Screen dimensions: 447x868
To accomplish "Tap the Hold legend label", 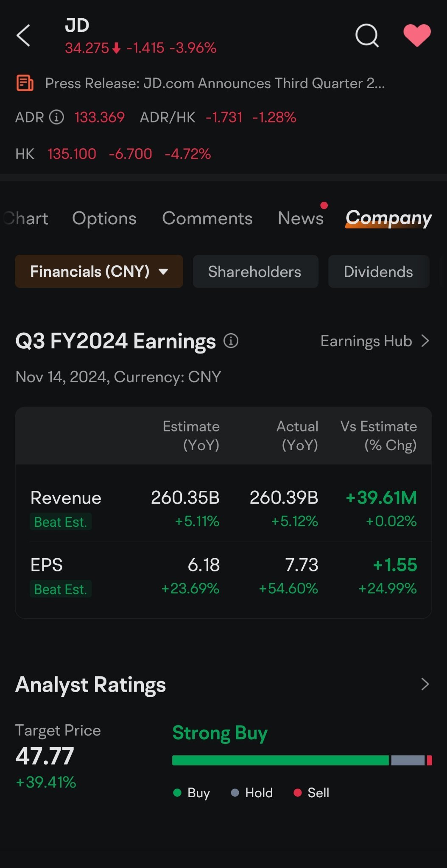I will [259, 793].
